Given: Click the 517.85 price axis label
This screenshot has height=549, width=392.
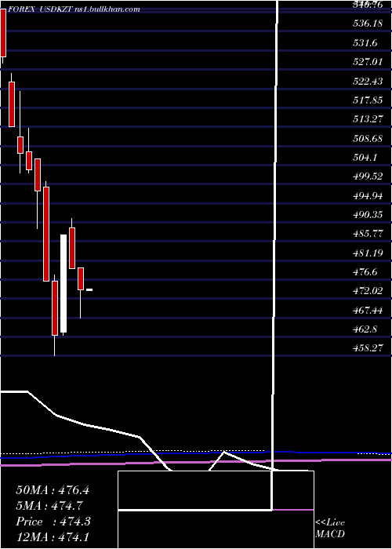Looking at the screenshot, I should tap(368, 100).
